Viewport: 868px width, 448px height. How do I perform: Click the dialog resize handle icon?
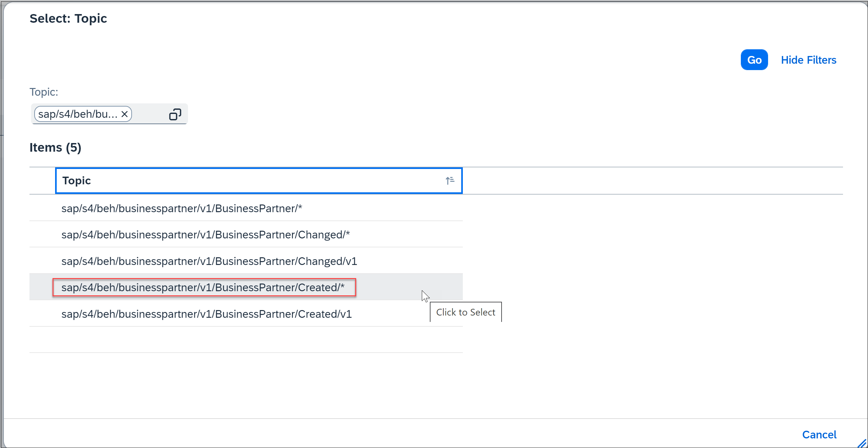point(862,443)
